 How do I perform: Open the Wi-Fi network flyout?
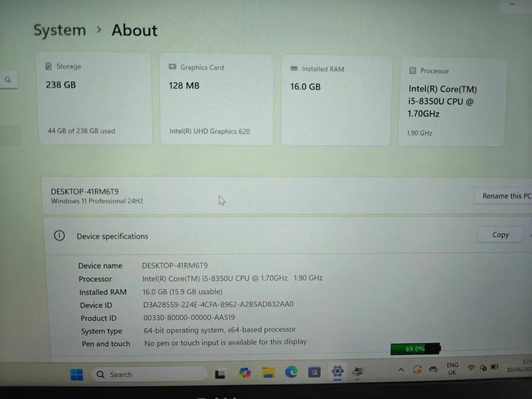tap(471, 368)
